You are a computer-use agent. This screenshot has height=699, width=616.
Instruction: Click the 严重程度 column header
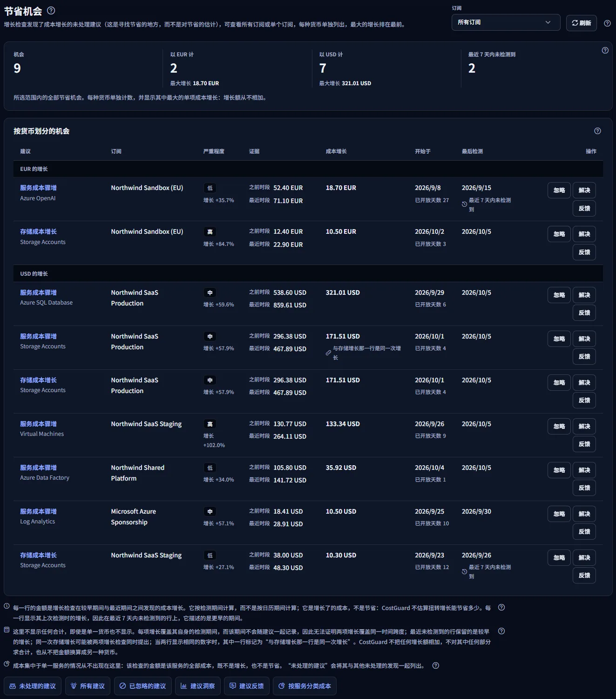click(x=214, y=151)
